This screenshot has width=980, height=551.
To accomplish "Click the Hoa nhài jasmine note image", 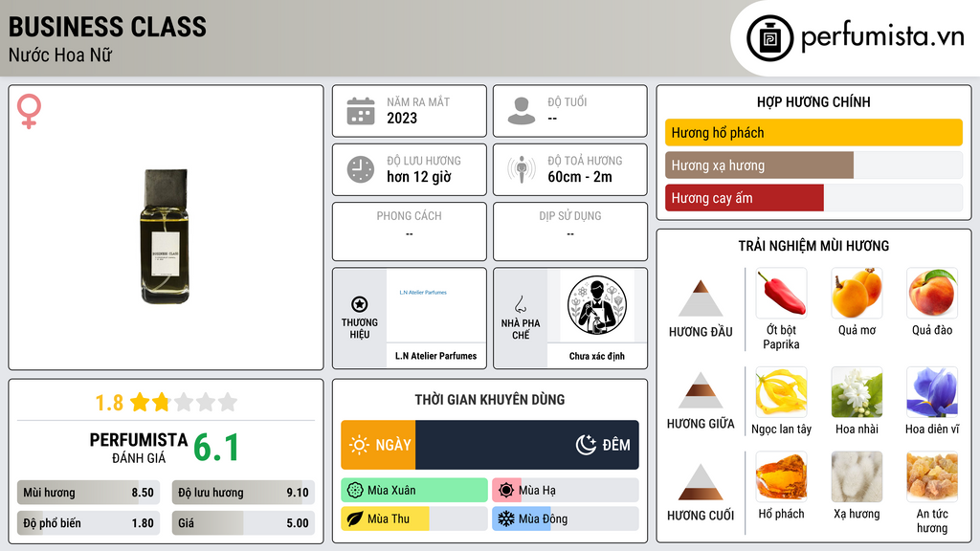I will [857, 392].
